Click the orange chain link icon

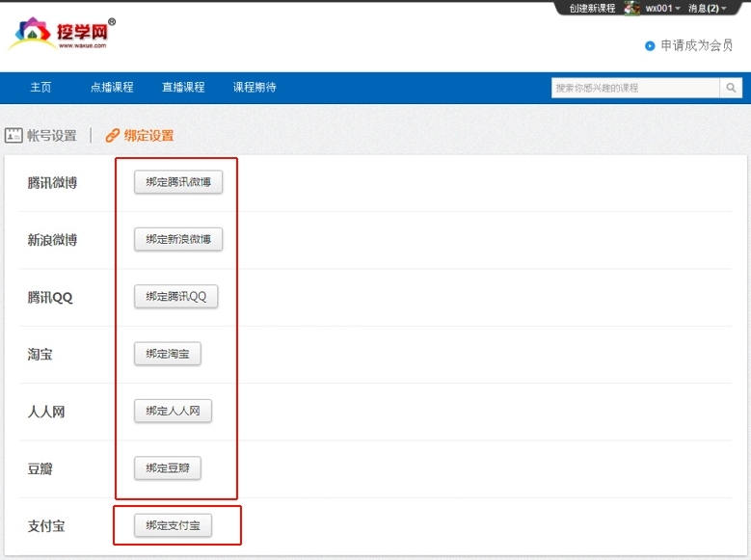coord(112,136)
